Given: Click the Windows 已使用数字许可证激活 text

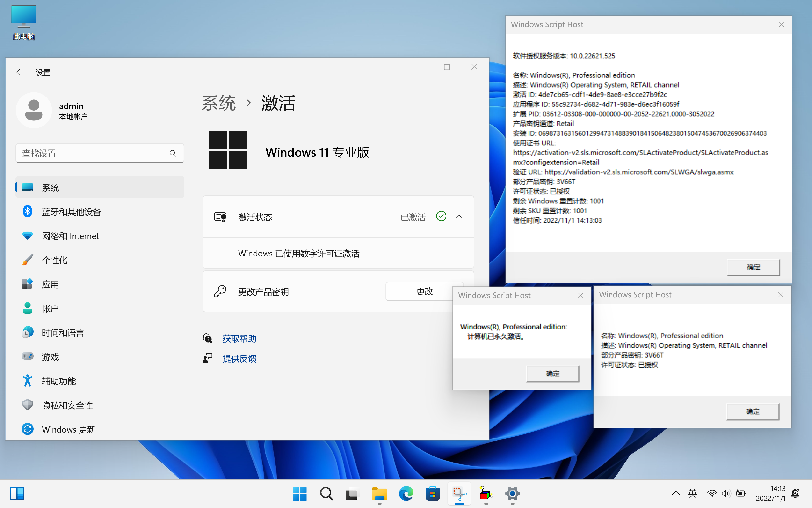Looking at the screenshot, I should coord(299,253).
